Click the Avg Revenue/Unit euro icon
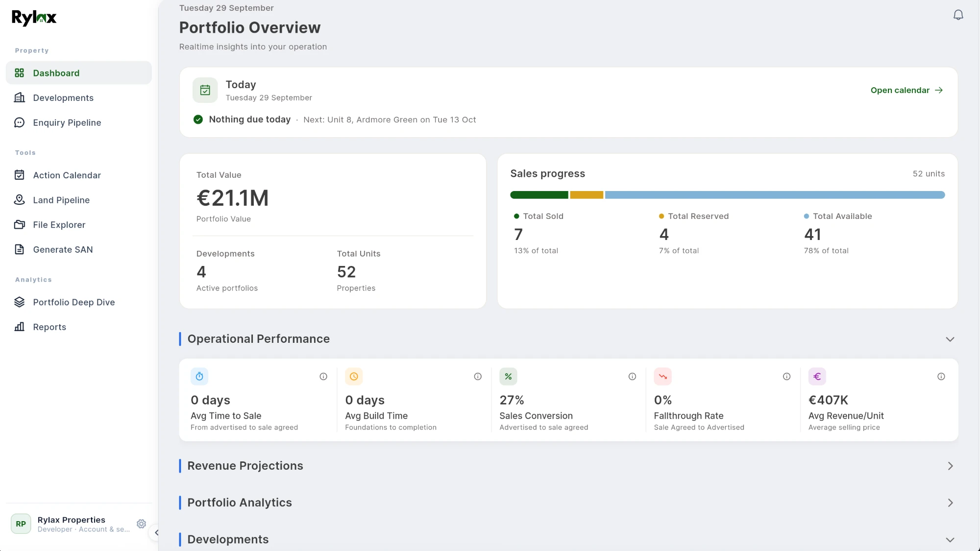This screenshot has width=980, height=551. (x=817, y=377)
